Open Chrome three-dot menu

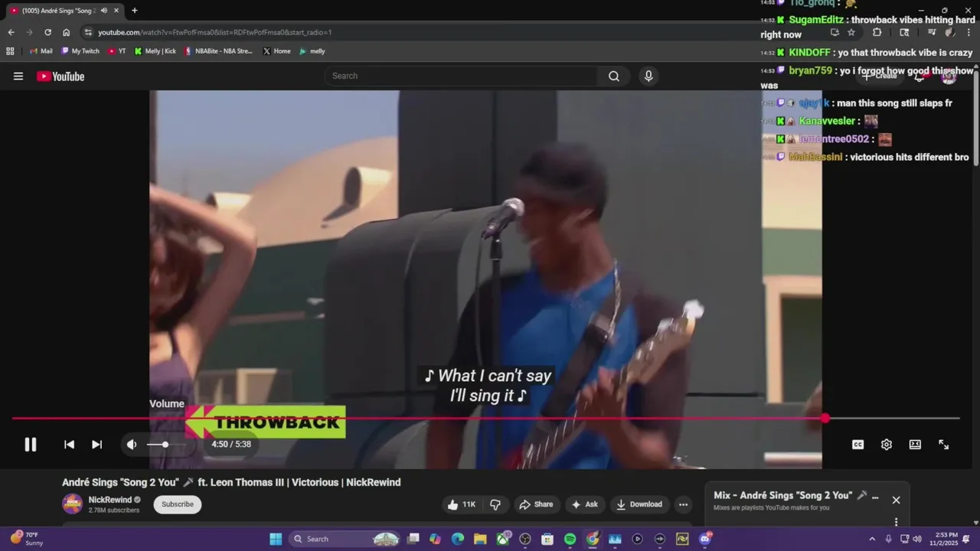pos(969,32)
